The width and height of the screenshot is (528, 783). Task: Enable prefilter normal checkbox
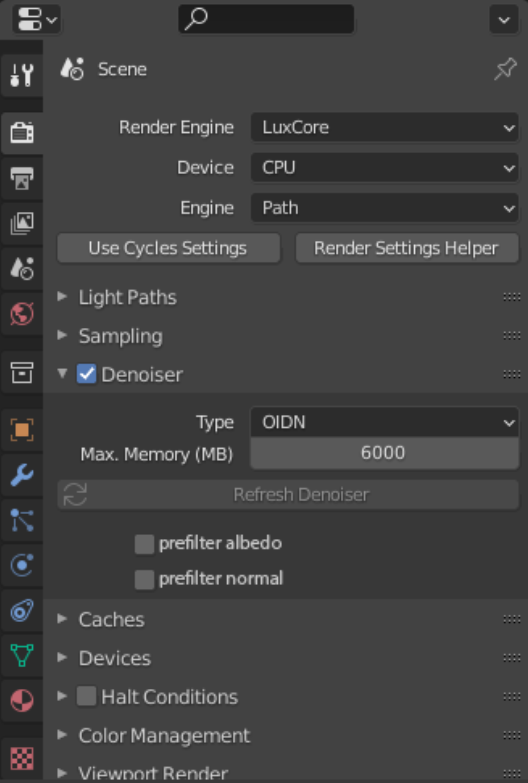pyautogui.click(x=144, y=579)
